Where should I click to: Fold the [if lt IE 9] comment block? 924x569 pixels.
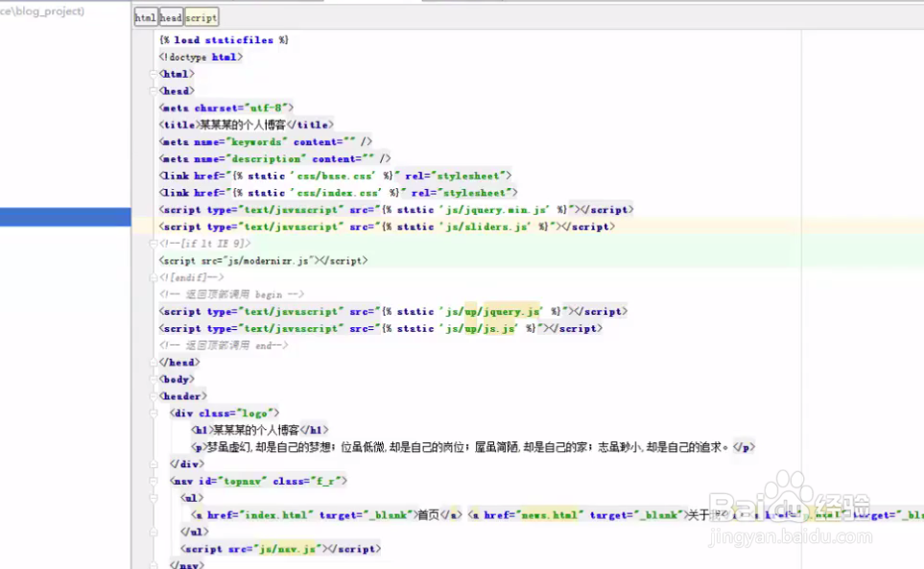pos(154,244)
